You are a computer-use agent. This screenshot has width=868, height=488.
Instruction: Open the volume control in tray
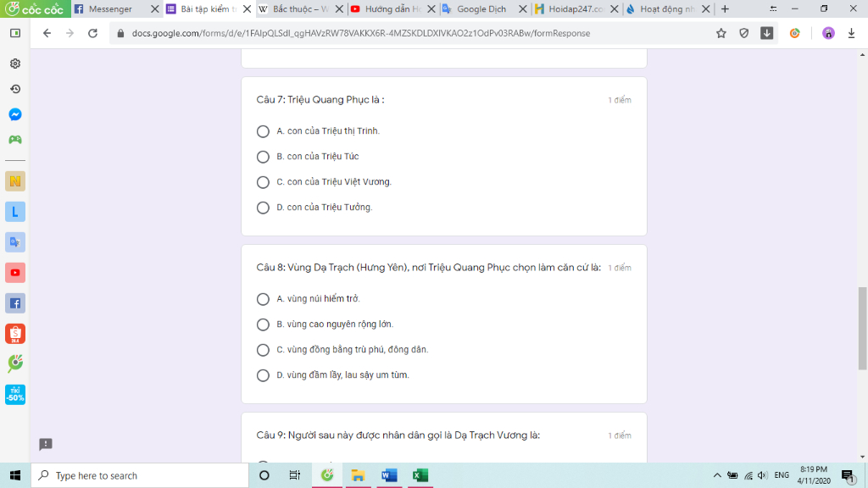(x=763, y=475)
